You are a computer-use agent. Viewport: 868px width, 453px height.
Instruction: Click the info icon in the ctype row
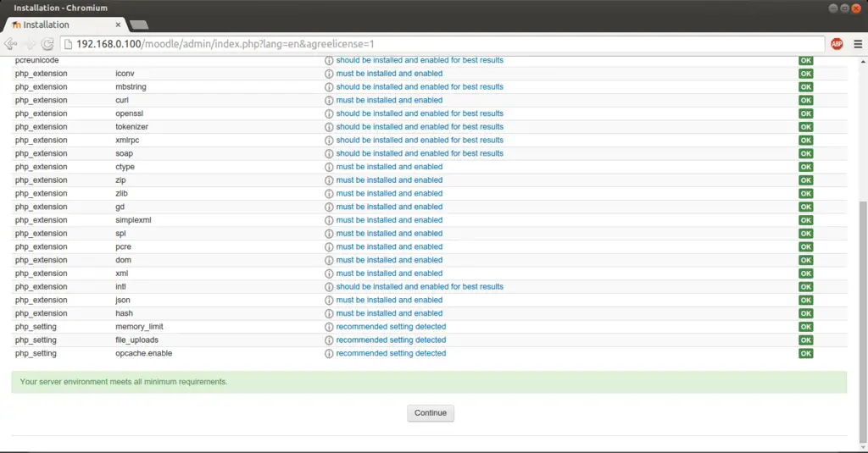[329, 167]
